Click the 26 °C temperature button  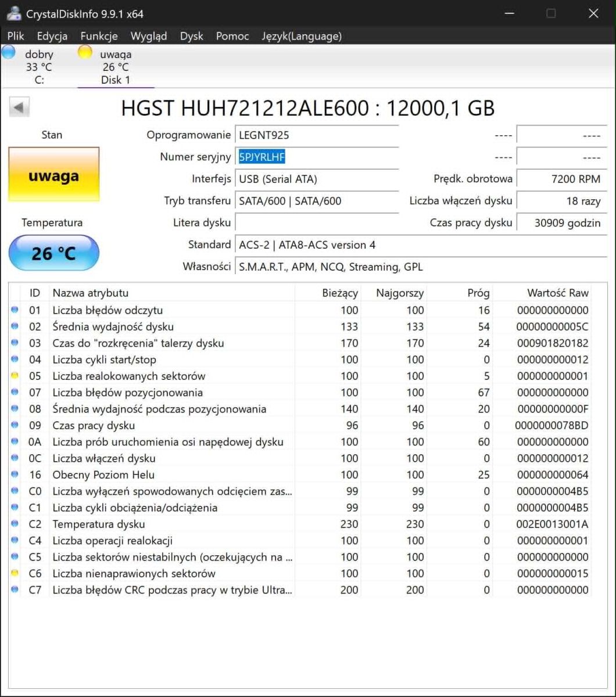(x=54, y=253)
